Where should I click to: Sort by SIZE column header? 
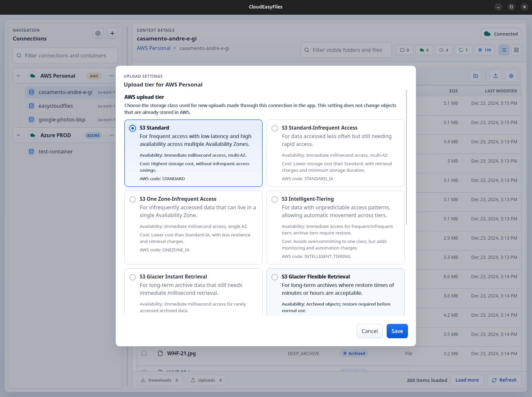point(453,91)
